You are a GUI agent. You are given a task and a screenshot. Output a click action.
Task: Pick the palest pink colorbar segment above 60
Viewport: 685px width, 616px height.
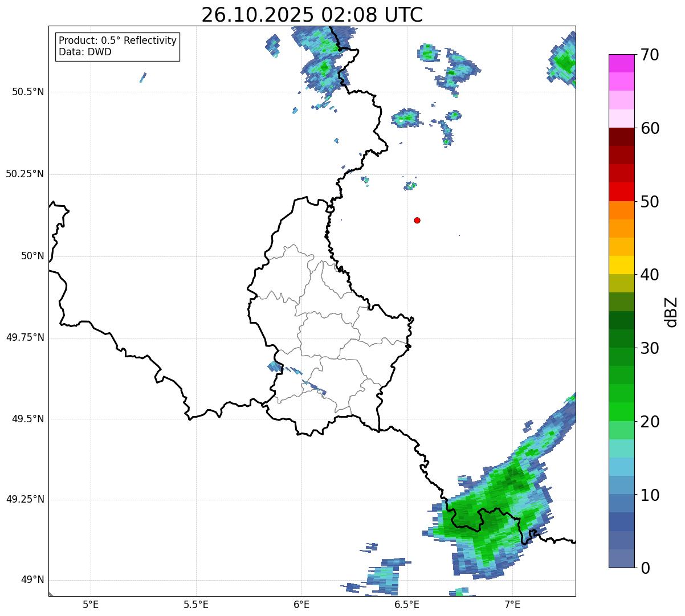coord(621,119)
